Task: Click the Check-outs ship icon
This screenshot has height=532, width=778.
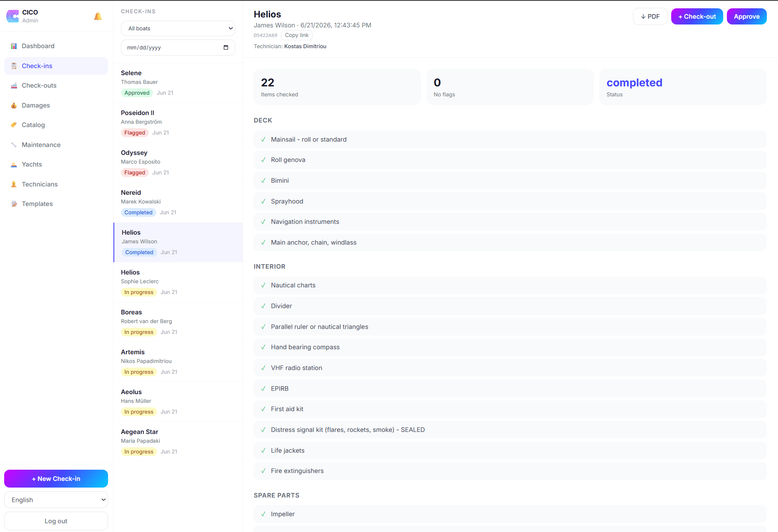Action: point(14,86)
